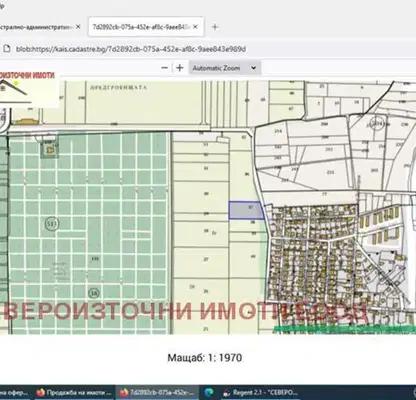Zoom out the PDF with minus button
The image size is (416, 400).
pyautogui.click(x=164, y=68)
